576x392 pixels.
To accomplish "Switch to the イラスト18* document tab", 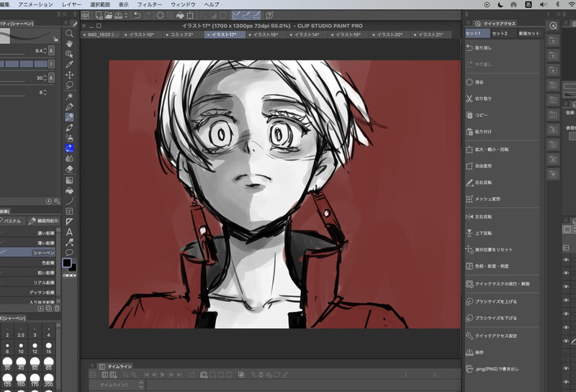I will pyautogui.click(x=265, y=35).
